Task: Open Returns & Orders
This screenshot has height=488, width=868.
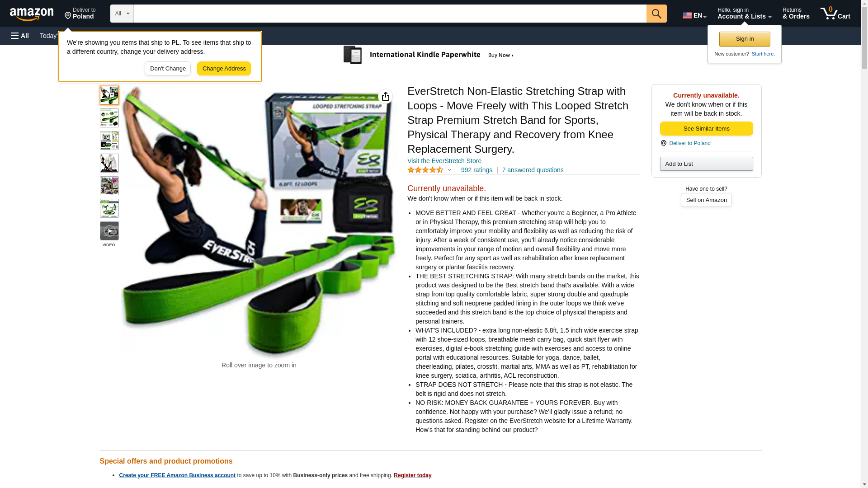Action: (796, 14)
